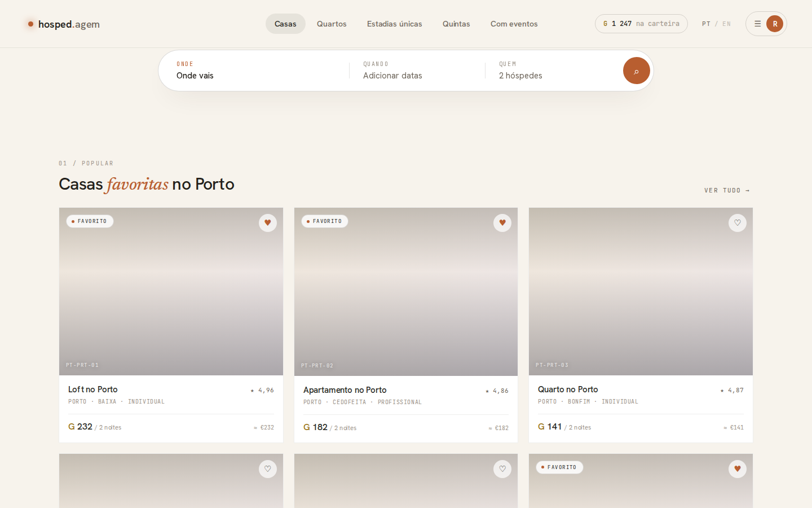
Task: Switch language to EN
Action: point(726,24)
